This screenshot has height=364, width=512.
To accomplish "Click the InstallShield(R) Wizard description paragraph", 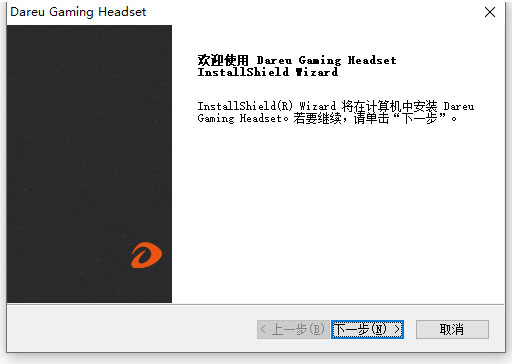I will (x=335, y=113).
